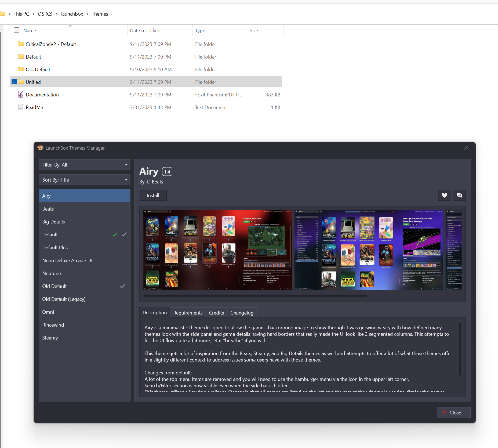Click the gray checkmark on Default theme row
The image size is (498, 448).
coord(124,234)
